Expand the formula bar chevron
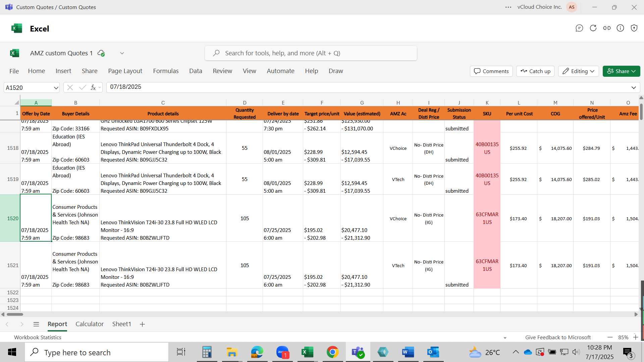 tap(634, 88)
